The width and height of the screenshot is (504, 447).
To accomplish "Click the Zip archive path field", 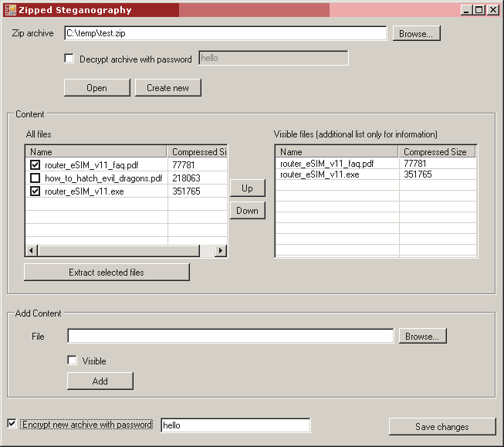I will click(225, 33).
